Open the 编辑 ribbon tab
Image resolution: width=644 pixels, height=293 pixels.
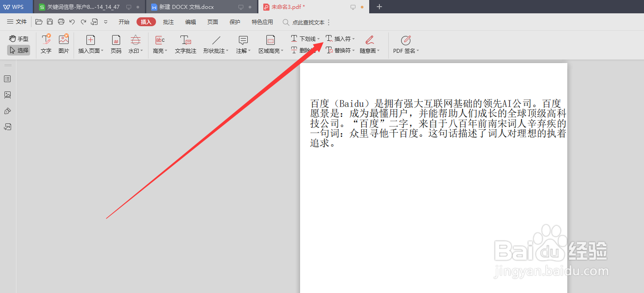[x=191, y=22]
